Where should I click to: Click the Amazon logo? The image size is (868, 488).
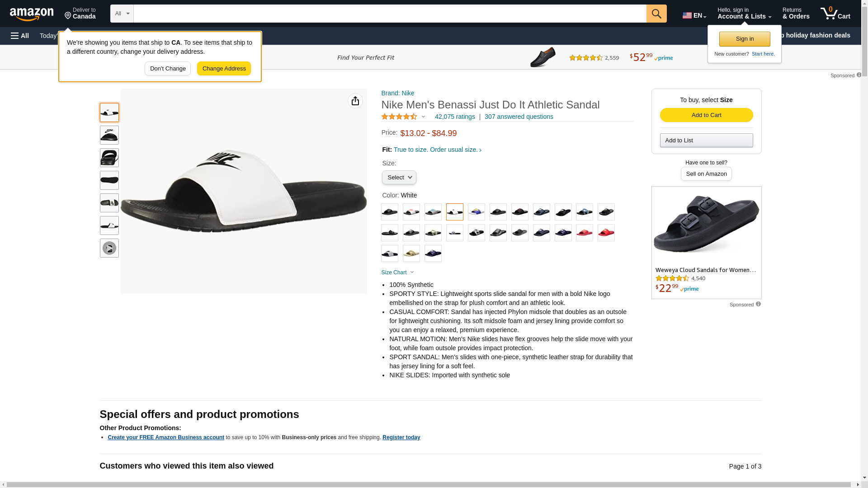[x=32, y=14]
